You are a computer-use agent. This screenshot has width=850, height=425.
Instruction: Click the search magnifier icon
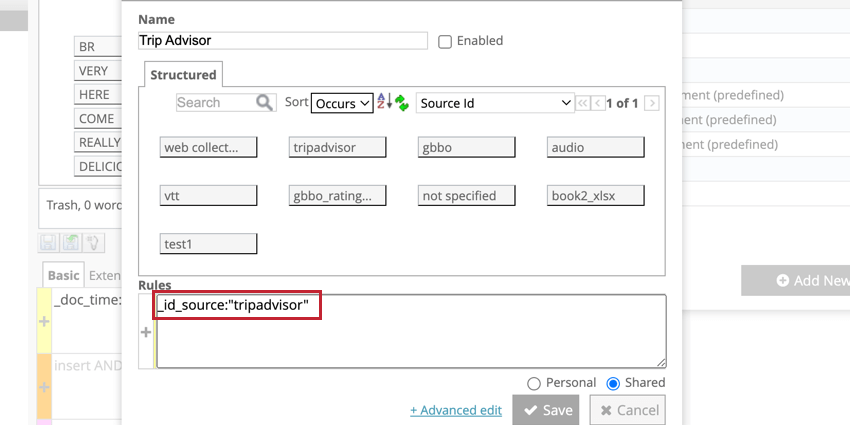[264, 102]
